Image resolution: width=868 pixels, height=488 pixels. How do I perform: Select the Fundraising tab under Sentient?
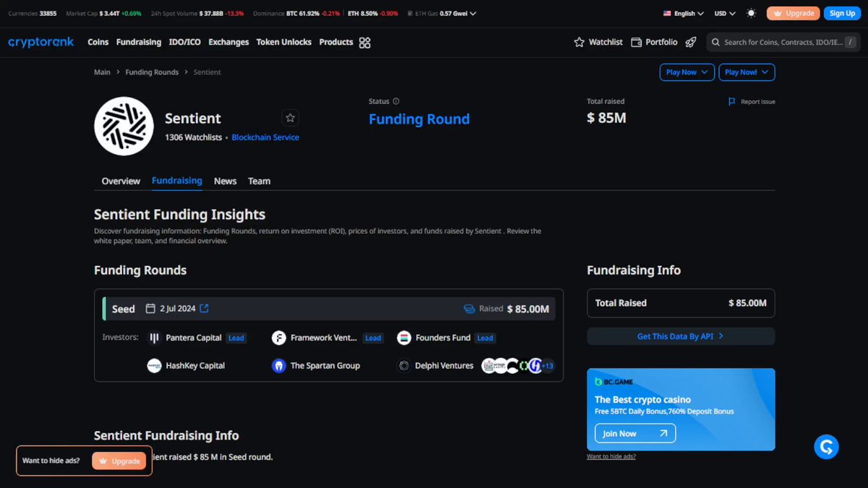177,181
